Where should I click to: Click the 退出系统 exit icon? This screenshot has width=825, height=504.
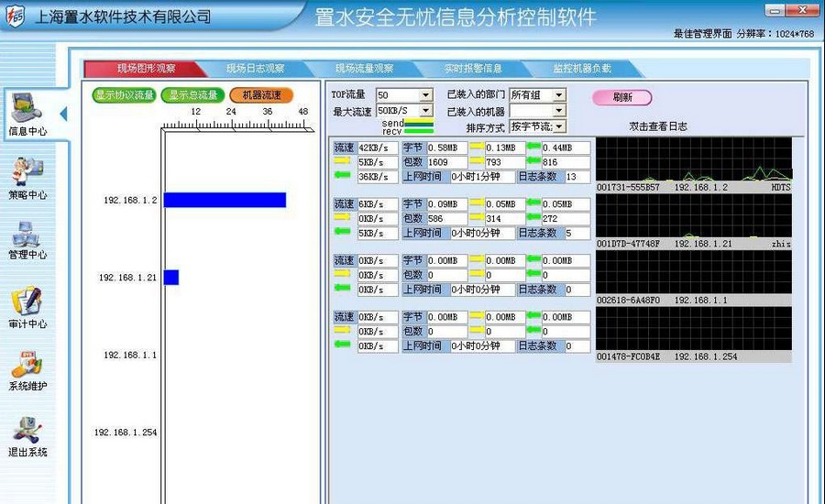tap(27, 437)
